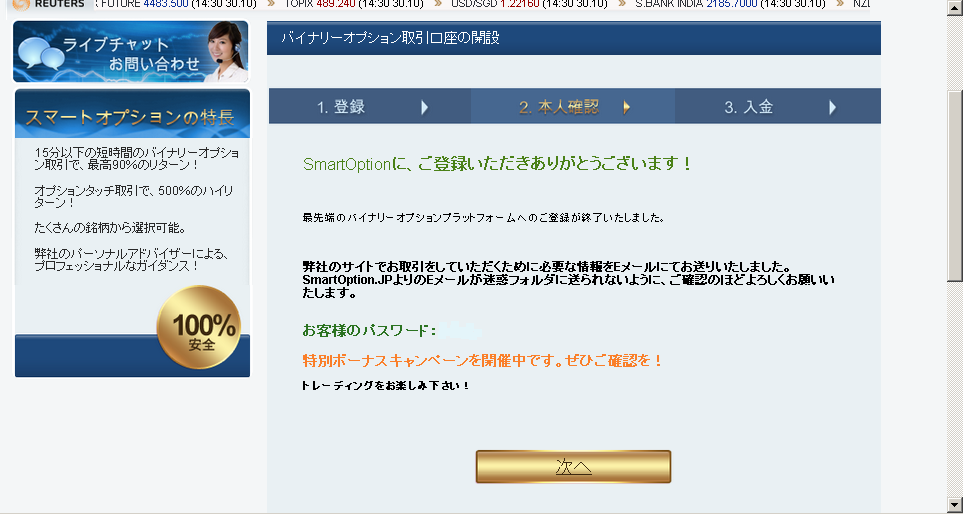This screenshot has width=963, height=515.
Task: Click the S.BANK INDIA ticker entry
Action: click(x=730, y=4)
